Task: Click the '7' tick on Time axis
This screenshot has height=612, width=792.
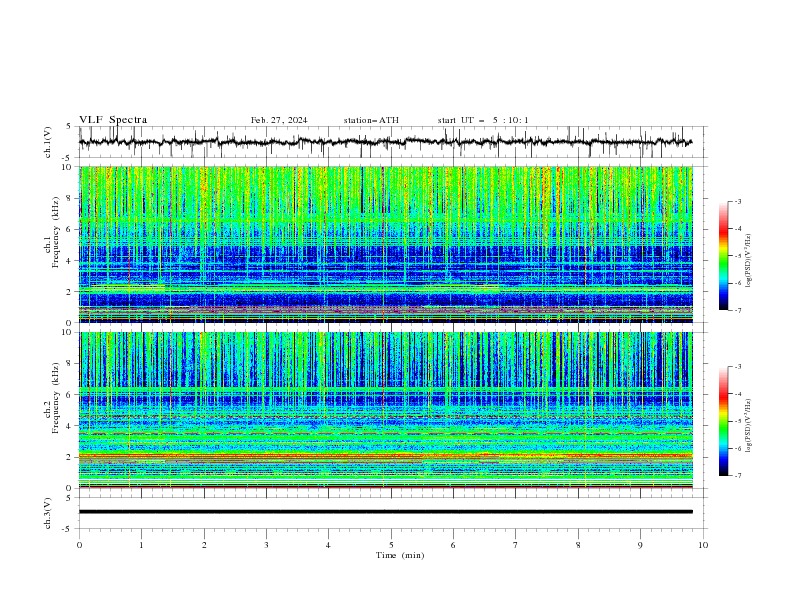Action: [516, 545]
